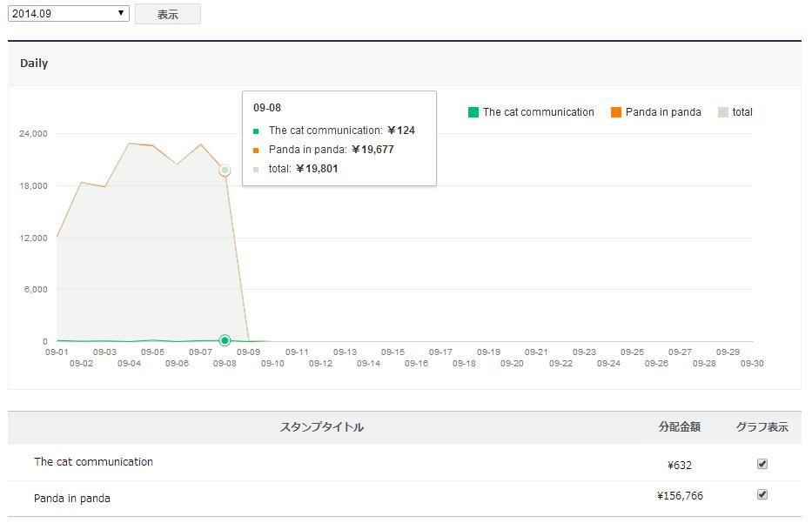Click the green The cat communication legend swatch
812x523 pixels.
(x=473, y=112)
